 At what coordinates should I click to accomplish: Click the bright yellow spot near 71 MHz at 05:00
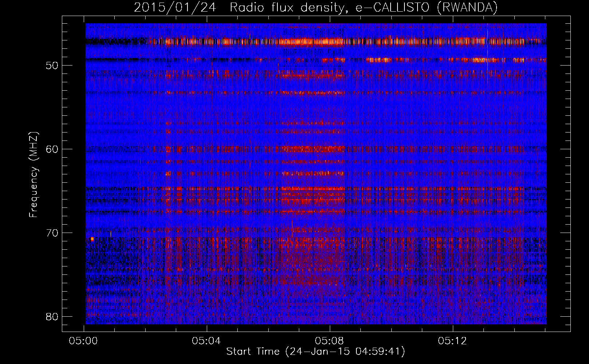coord(92,239)
